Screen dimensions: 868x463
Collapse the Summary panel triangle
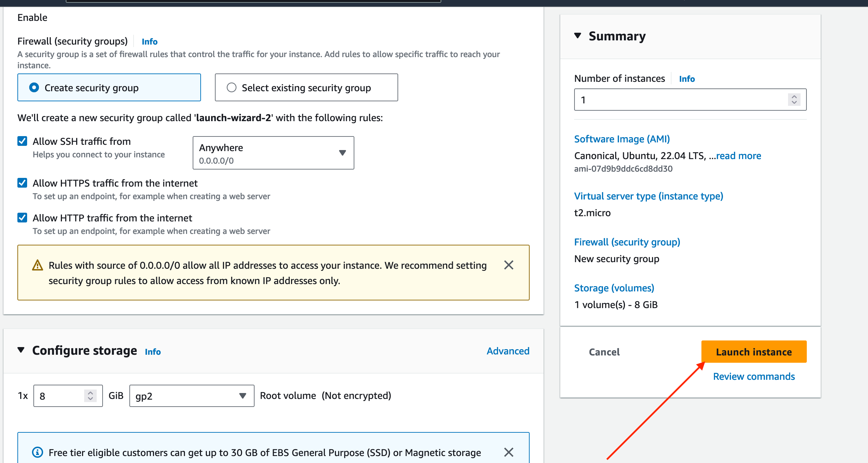(x=578, y=36)
